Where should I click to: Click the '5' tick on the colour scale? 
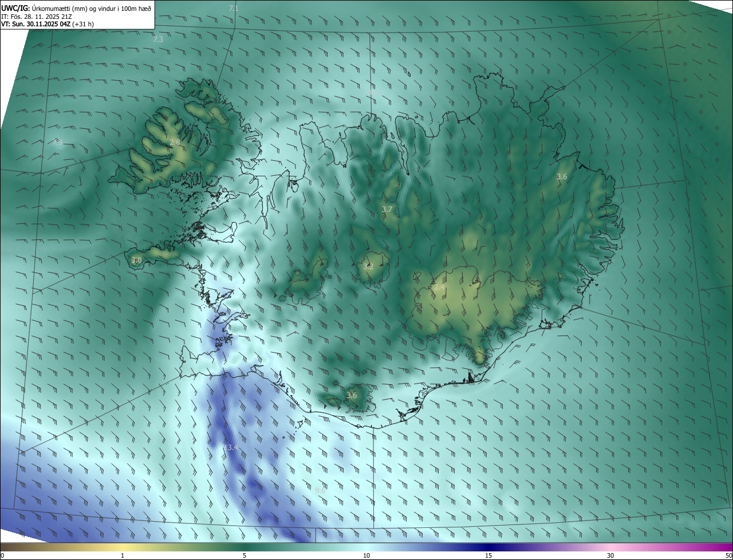click(x=245, y=556)
